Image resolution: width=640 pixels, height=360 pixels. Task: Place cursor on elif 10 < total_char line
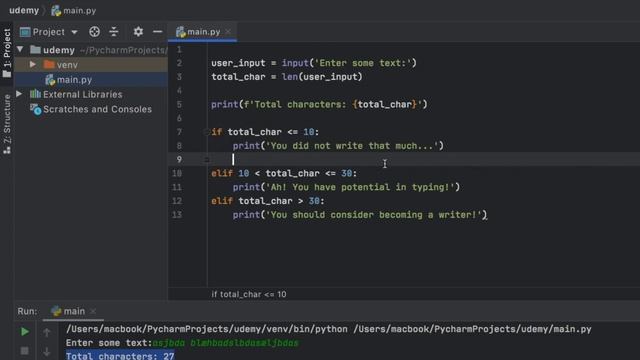tap(284, 173)
